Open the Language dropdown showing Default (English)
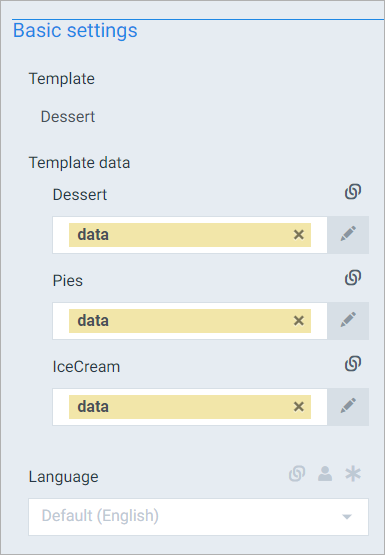The width and height of the screenshot is (385, 555). click(x=199, y=517)
